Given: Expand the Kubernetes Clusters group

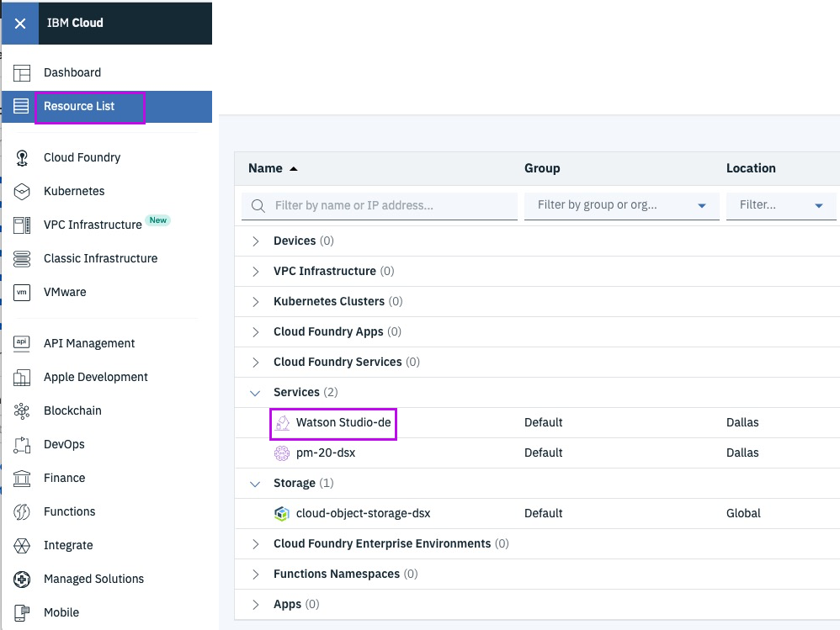Looking at the screenshot, I should pyautogui.click(x=256, y=302).
